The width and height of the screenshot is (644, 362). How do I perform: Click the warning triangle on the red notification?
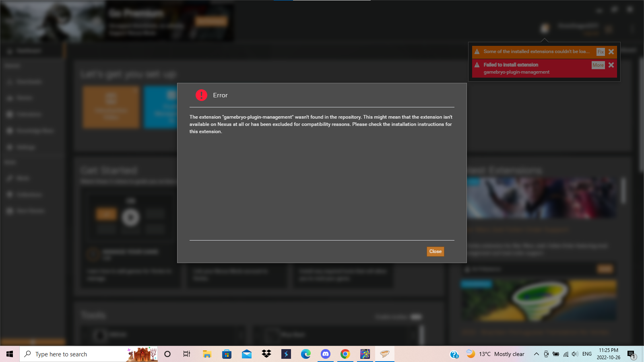pyautogui.click(x=477, y=65)
